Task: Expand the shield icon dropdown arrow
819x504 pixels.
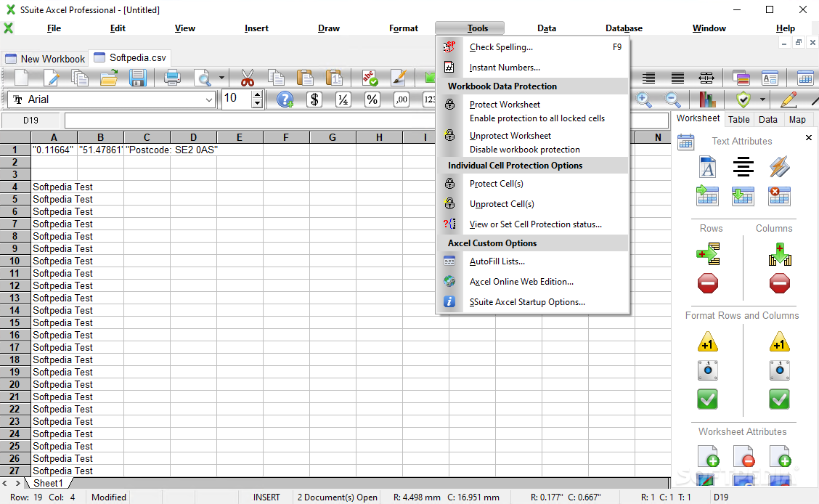Action: click(x=762, y=99)
